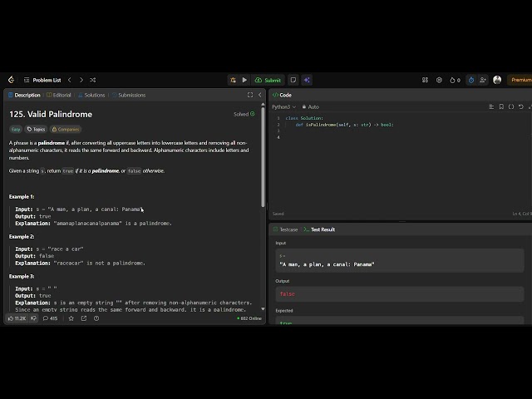Click the Saved status in editor
The image size is (532, 399).
[x=278, y=214]
